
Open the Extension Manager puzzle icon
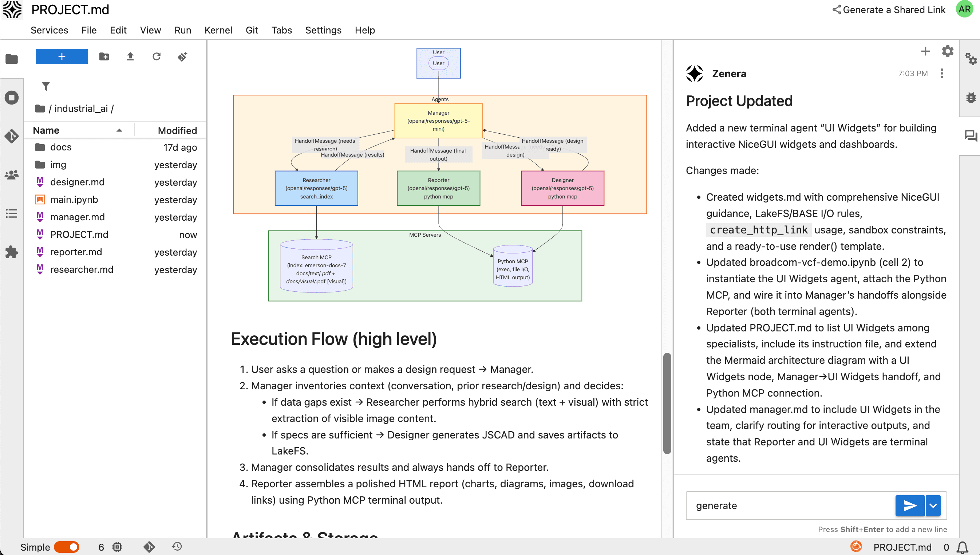(x=11, y=252)
